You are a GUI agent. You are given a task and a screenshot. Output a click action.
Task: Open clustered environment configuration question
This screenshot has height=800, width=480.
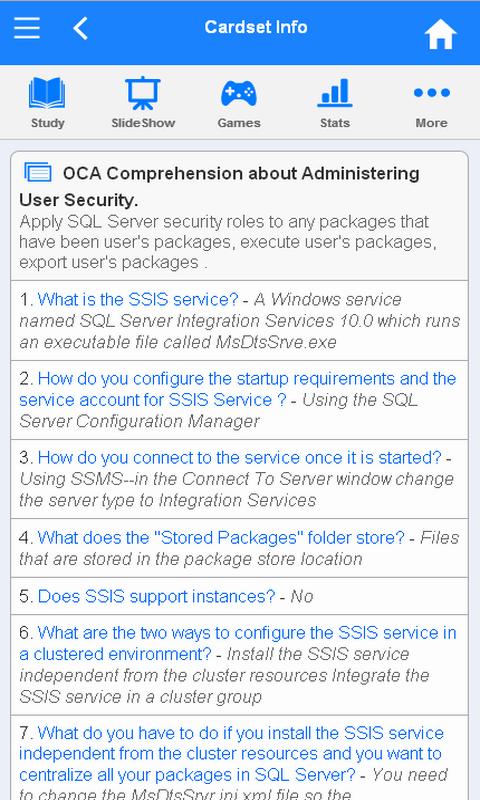pos(238,643)
